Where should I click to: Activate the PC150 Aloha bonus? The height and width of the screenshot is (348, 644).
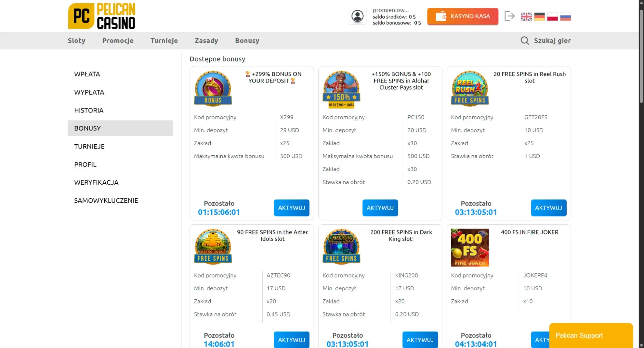point(380,208)
